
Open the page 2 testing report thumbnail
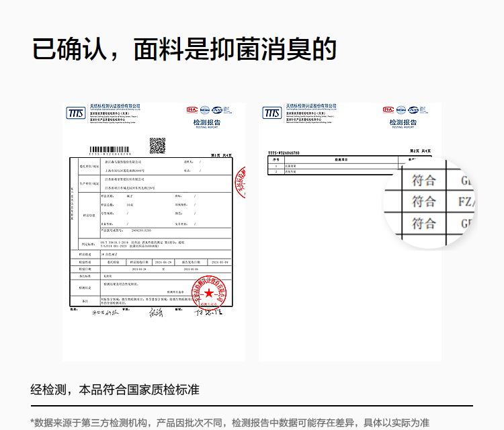click(x=349, y=232)
